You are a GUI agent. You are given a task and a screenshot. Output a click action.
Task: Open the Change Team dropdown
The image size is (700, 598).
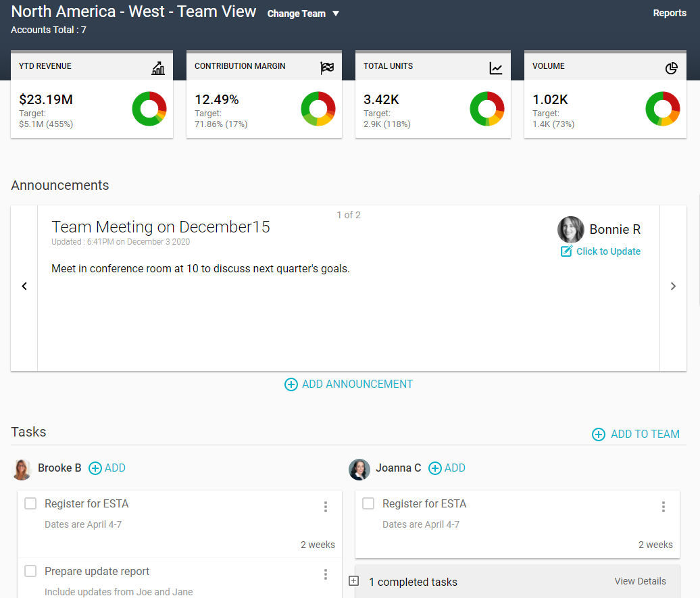(303, 13)
